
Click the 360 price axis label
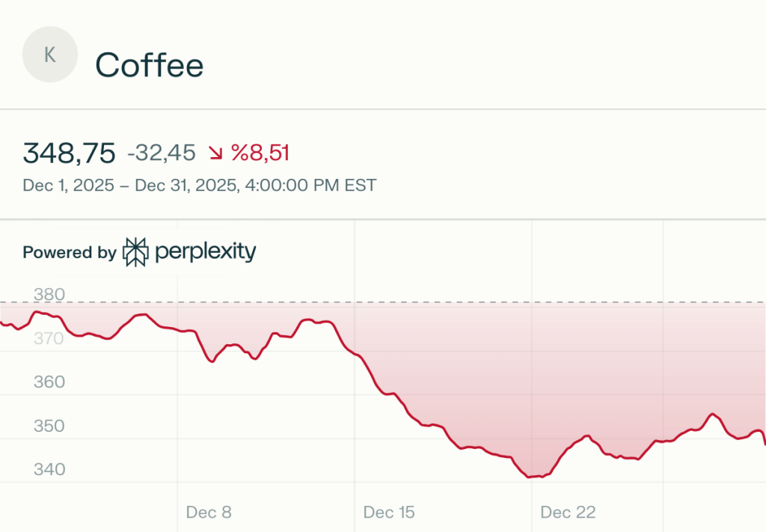click(49, 382)
